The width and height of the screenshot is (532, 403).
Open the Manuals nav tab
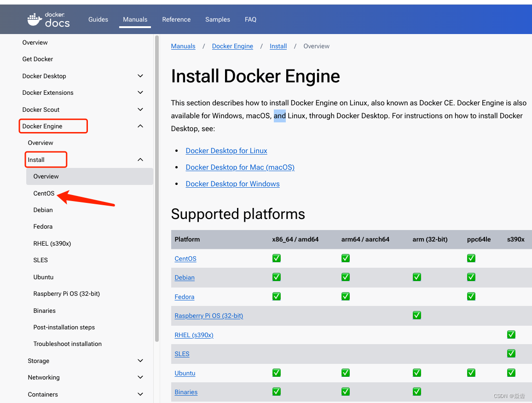click(135, 19)
